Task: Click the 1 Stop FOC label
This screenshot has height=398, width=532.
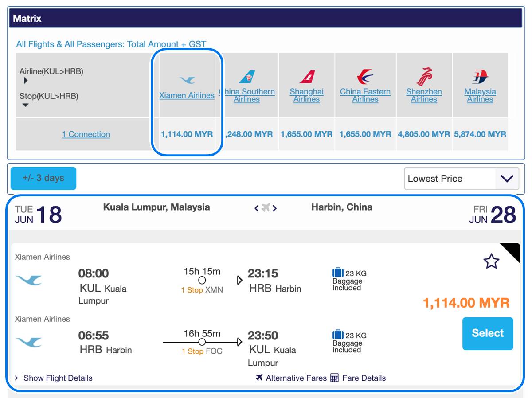Action: coord(202,351)
